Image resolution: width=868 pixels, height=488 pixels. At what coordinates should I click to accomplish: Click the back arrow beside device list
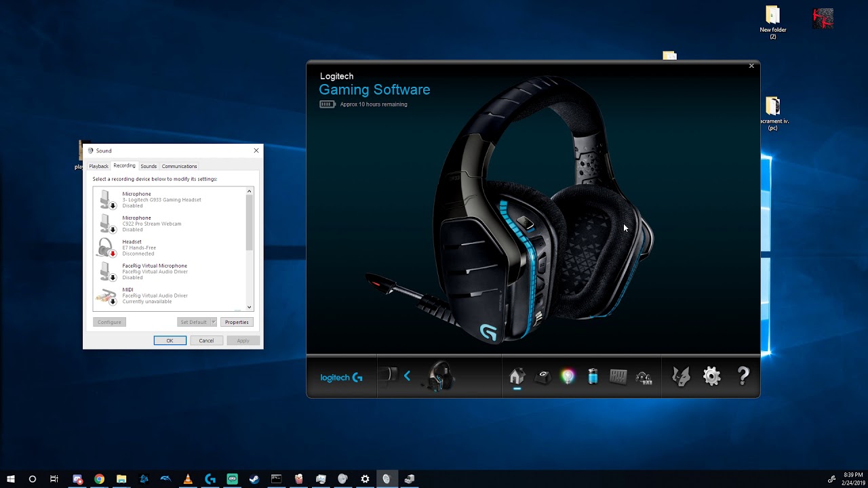[x=407, y=375]
